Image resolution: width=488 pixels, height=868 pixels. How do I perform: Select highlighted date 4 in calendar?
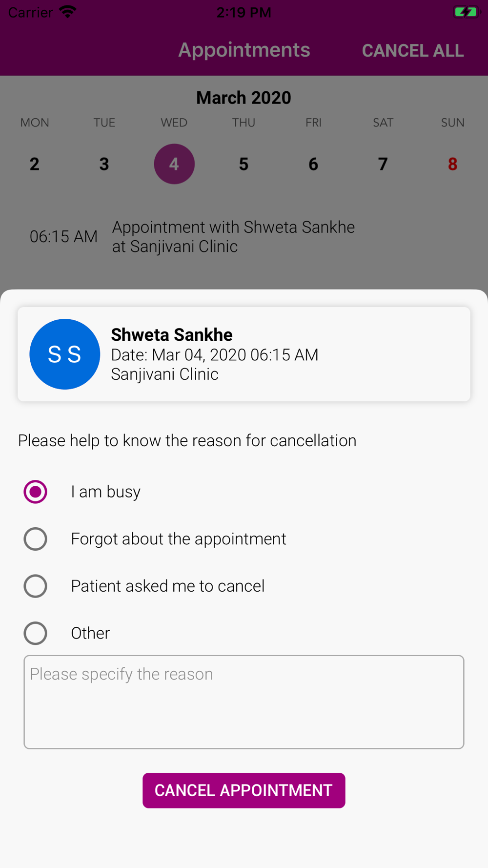coord(174,164)
